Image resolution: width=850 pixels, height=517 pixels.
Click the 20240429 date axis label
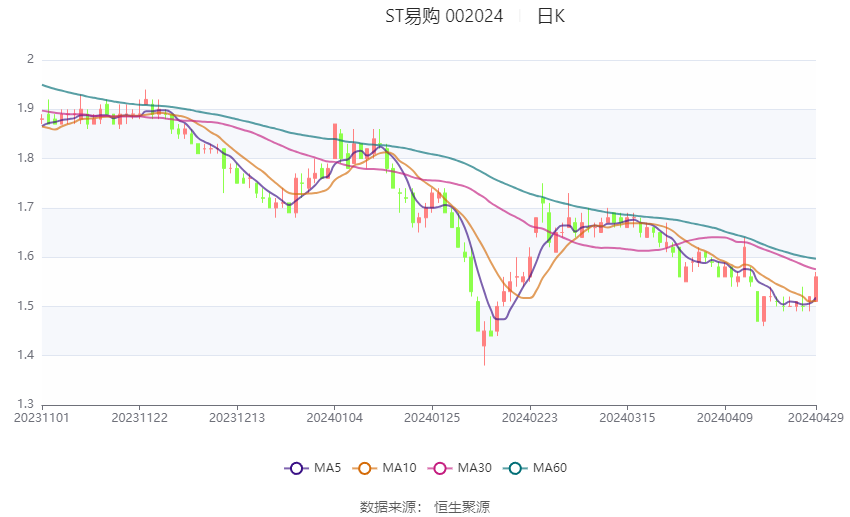pos(816,418)
